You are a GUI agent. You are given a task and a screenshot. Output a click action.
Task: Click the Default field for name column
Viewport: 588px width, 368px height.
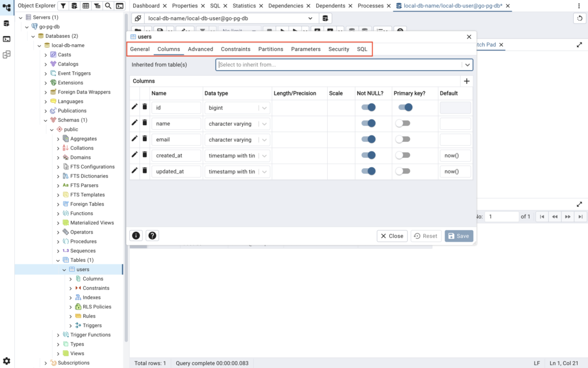[x=455, y=123]
